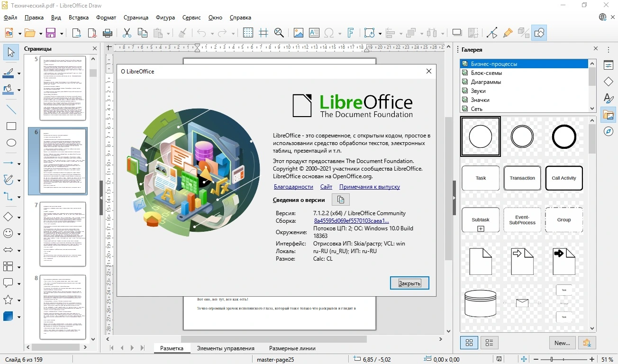Screen dimensions: 618x364
Task: Switch to Элементы управления tab
Action: (x=226, y=348)
